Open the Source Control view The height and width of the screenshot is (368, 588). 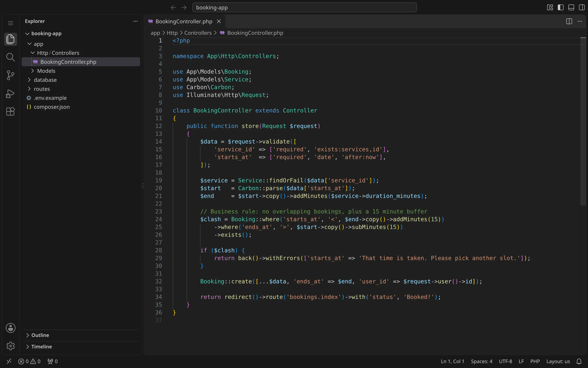10,75
